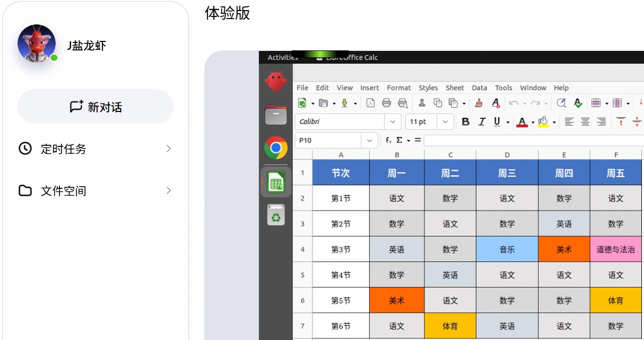The width and height of the screenshot is (644, 340).
Task: Expand the Name Box P10 dropdown
Action: [x=369, y=141]
